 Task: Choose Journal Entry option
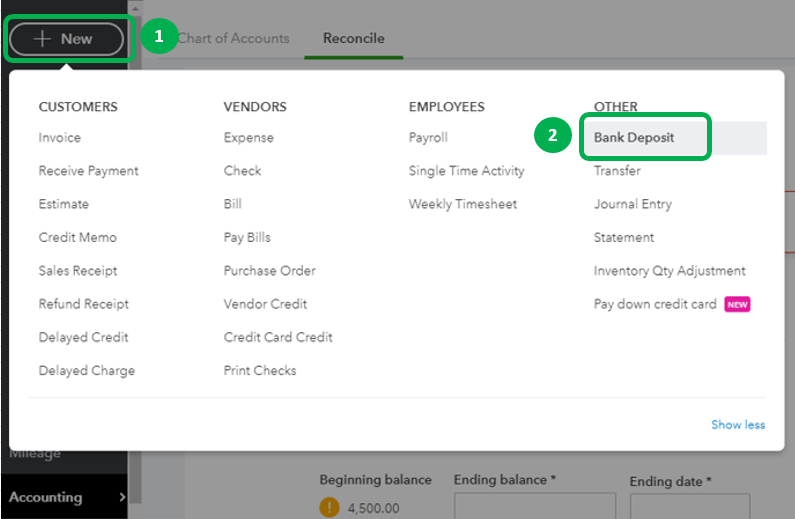(632, 204)
